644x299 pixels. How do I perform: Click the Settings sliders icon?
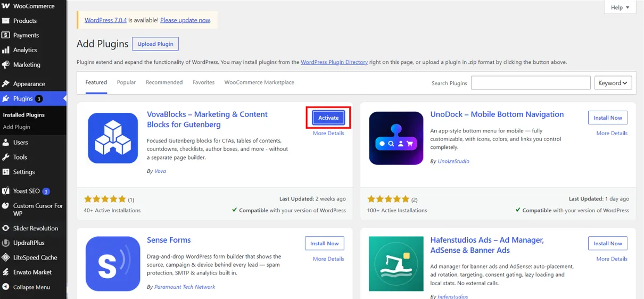coord(5,172)
